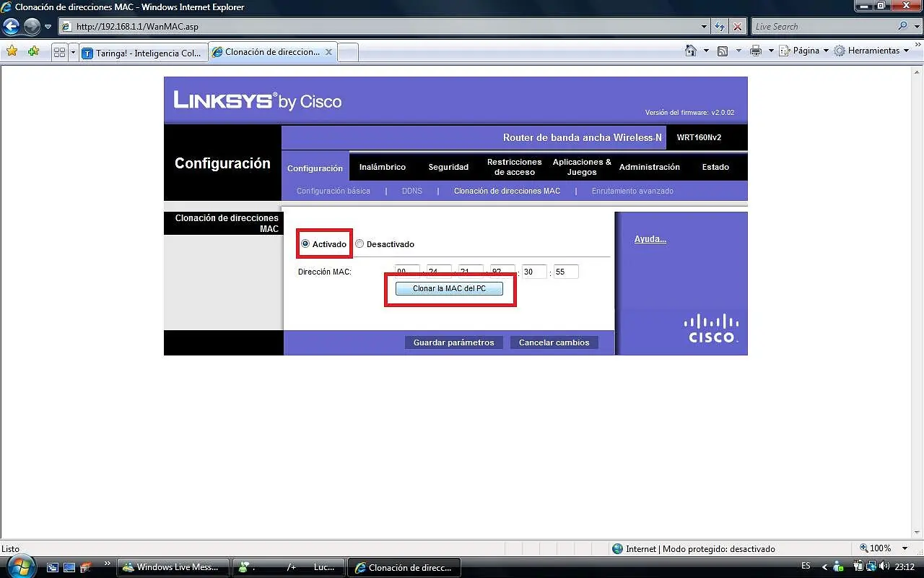Click the red Stop loading icon
924x578 pixels.
coord(738,27)
